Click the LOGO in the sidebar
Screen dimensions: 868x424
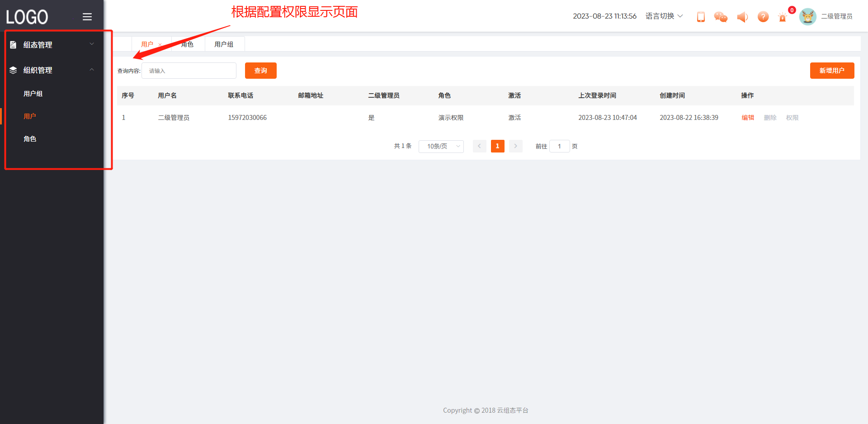tap(27, 17)
